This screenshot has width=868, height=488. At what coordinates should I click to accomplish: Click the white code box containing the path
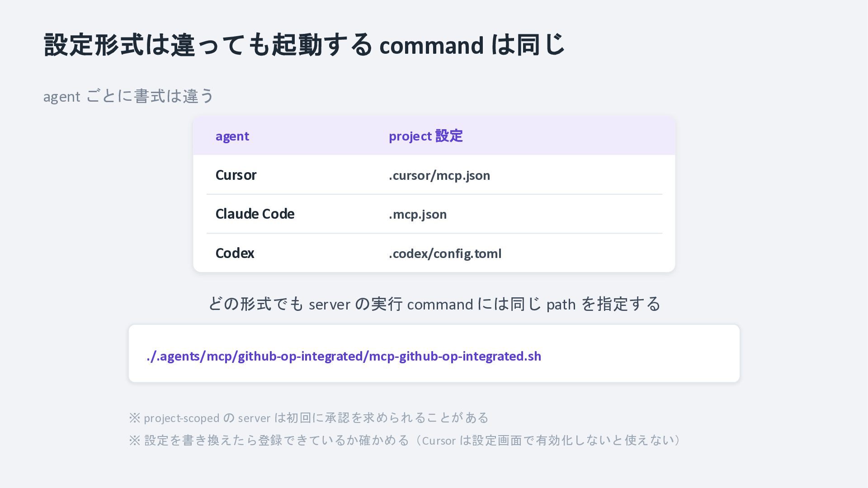(x=434, y=353)
